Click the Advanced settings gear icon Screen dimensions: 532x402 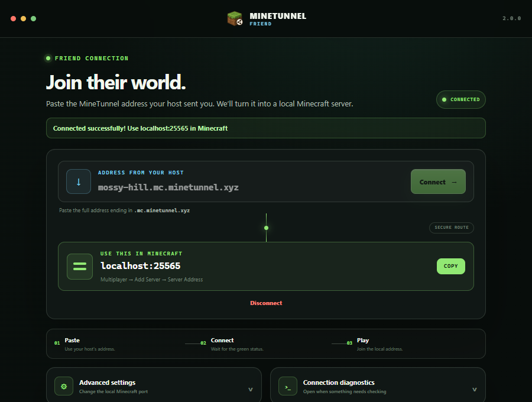pyautogui.click(x=64, y=386)
